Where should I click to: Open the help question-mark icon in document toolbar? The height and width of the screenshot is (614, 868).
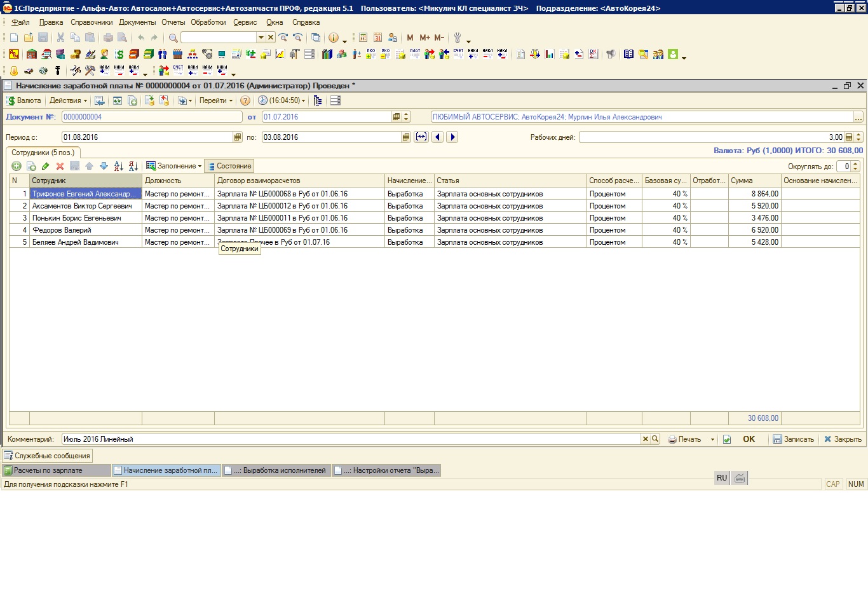(x=245, y=100)
